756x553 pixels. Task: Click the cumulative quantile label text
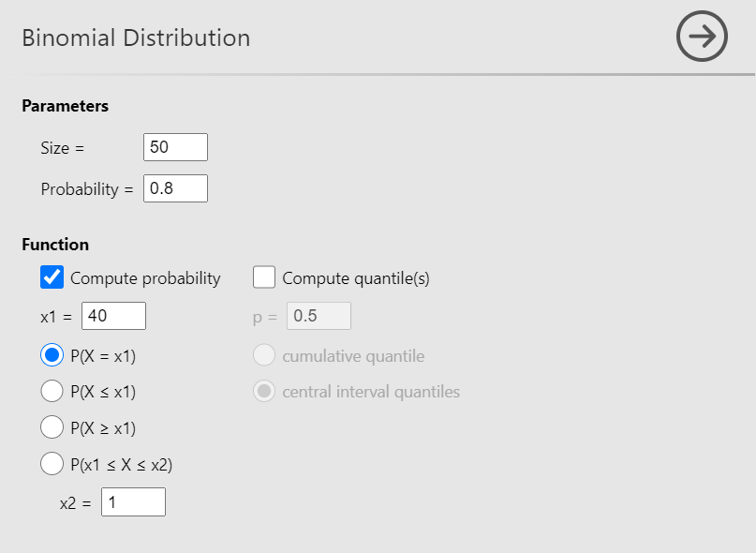coord(353,356)
